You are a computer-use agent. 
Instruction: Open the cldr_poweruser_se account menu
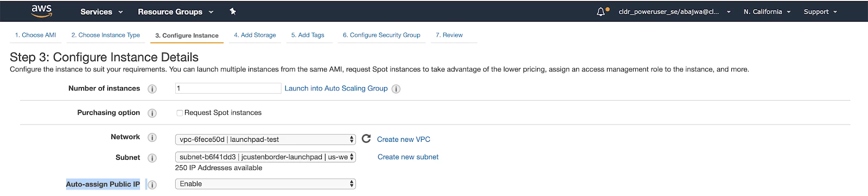(674, 11)
